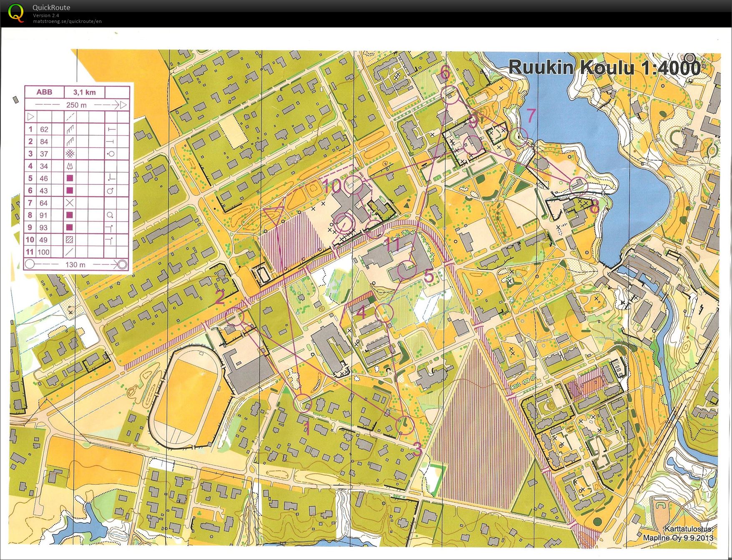Image resolution: width=732 pixels, height=560 pixels.
Task: Click the tree symbol in row 4
Action: 70,166
